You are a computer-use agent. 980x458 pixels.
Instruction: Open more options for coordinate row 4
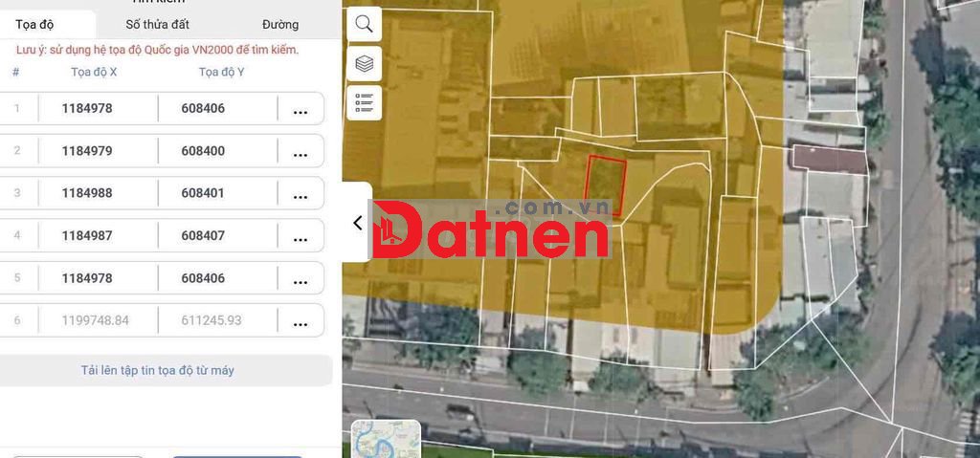(300, 236)
